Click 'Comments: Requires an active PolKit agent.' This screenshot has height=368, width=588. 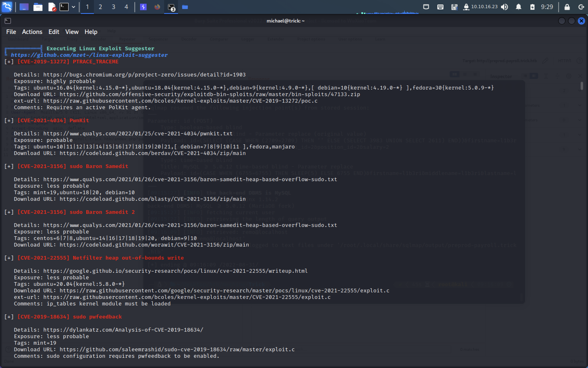coord(82,108)
